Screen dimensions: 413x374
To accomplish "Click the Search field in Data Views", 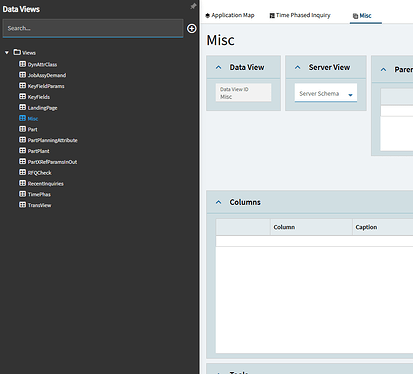I will 93,28.
